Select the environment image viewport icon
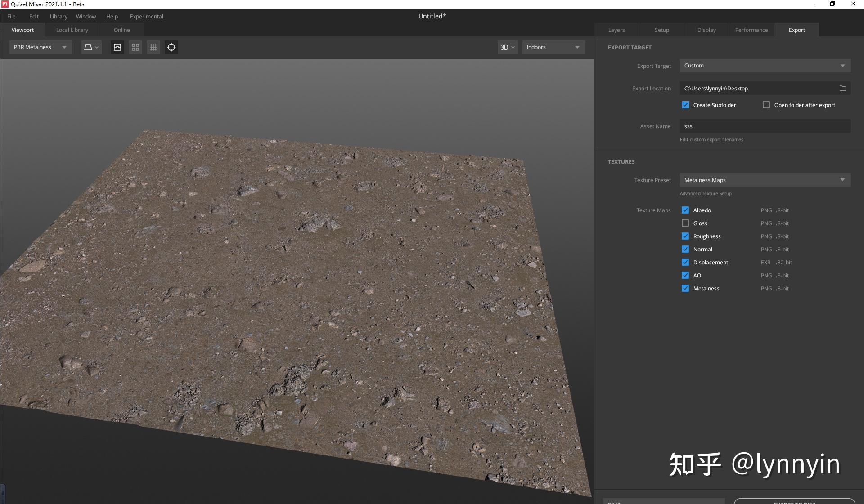The width and height of the screenshot is (864, 504). [x=117, y=47]
